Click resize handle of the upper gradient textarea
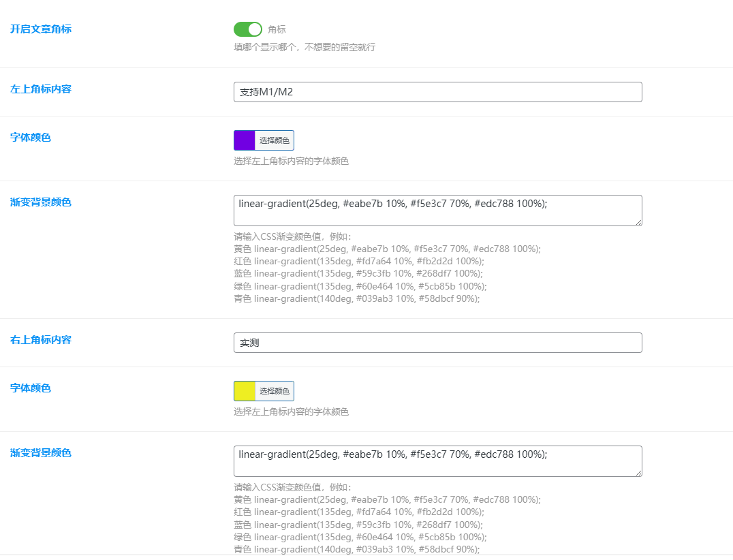The width and height of the screenshot is (733, 560). click(x=638, y=222)
